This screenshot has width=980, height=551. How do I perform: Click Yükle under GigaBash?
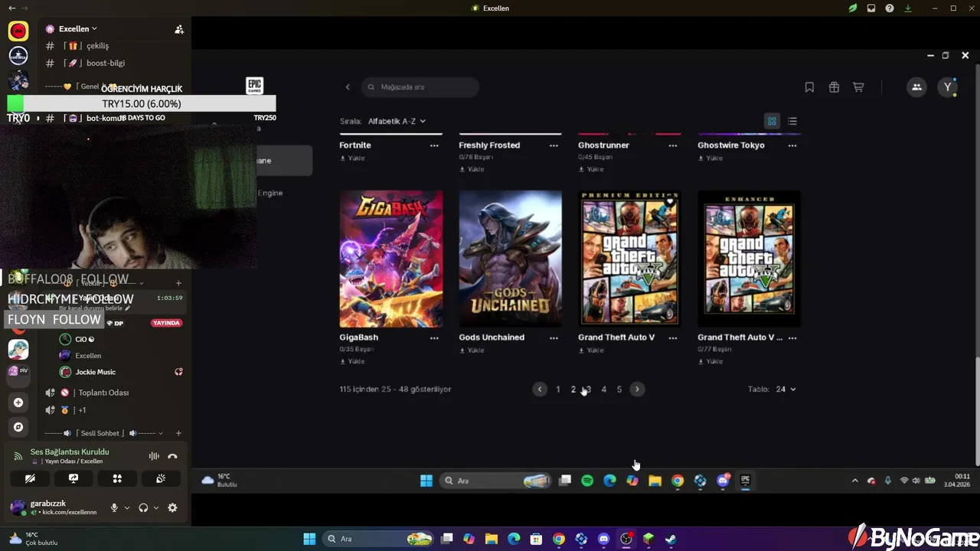click(352, 361)
